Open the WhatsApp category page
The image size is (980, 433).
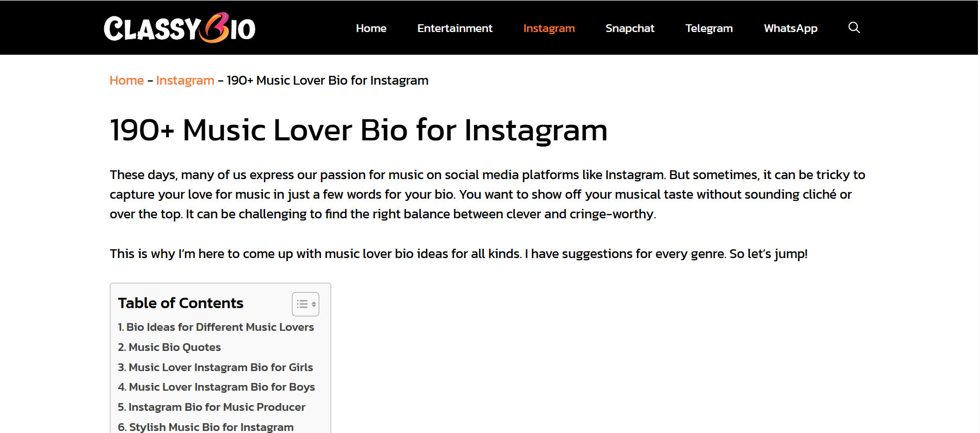coord(790,28)
